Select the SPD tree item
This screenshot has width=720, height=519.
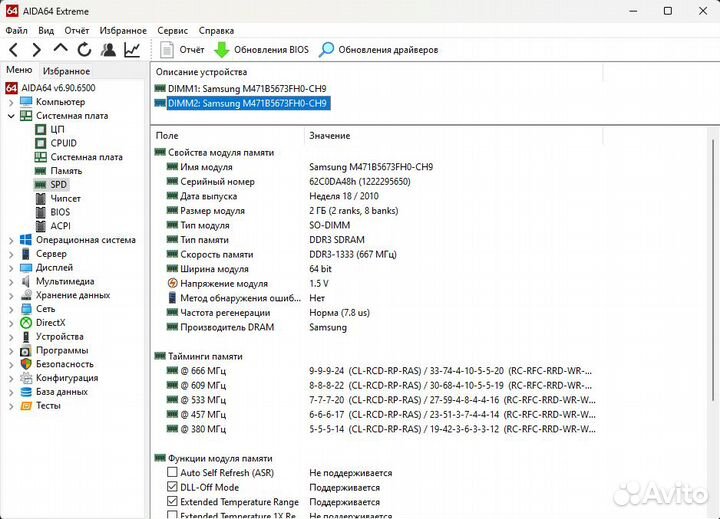point(58,185)
